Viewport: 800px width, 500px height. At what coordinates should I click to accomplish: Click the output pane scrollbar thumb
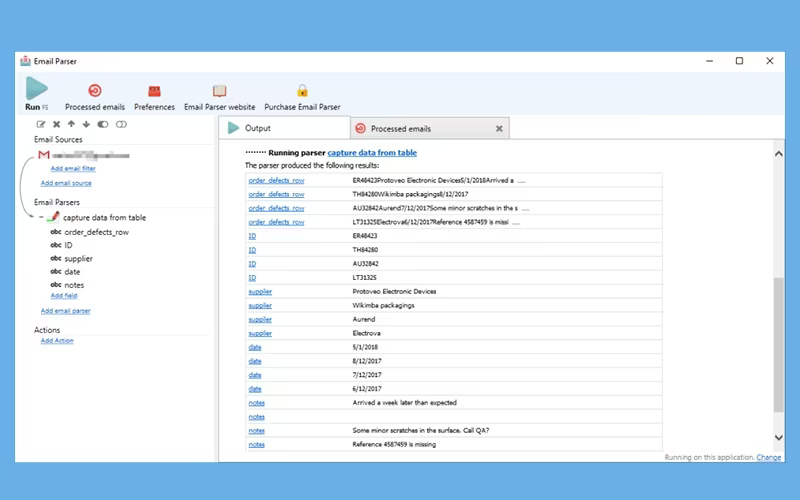click(779, 345)
